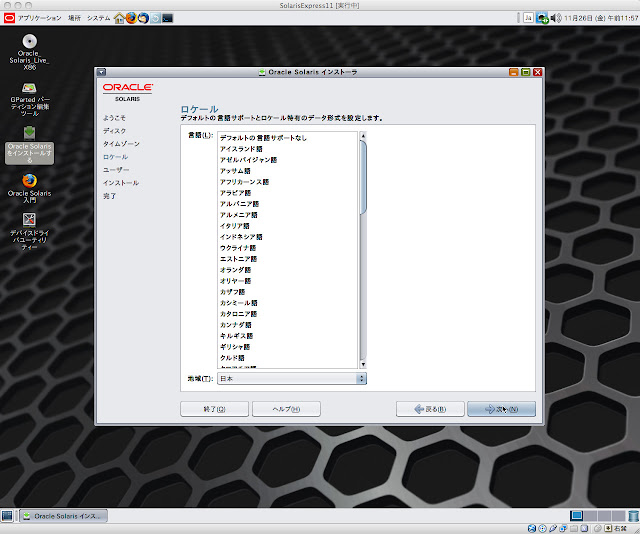This screenshot has width=640, height=534.
Task: Select ギリシャ語 in language list
Action: [287, 347]
